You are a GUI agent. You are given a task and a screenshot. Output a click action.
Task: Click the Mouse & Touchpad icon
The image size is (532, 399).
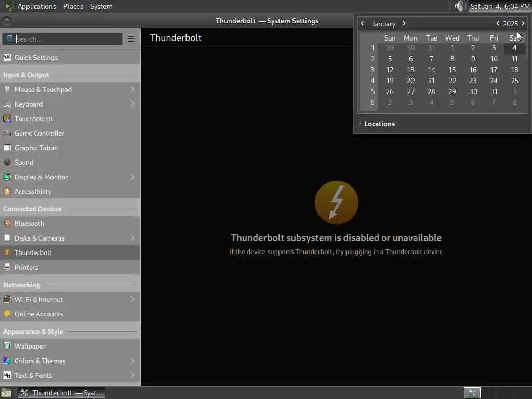[x=7, y=89]
